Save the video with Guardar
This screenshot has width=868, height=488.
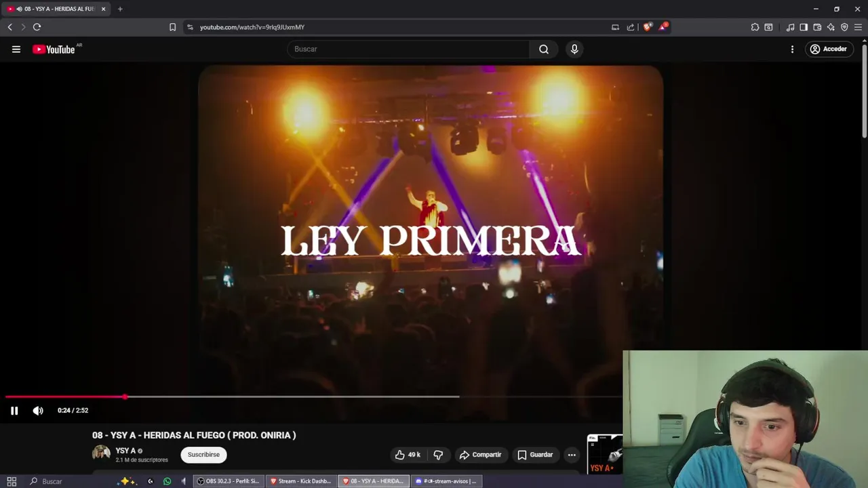point(535,455)
